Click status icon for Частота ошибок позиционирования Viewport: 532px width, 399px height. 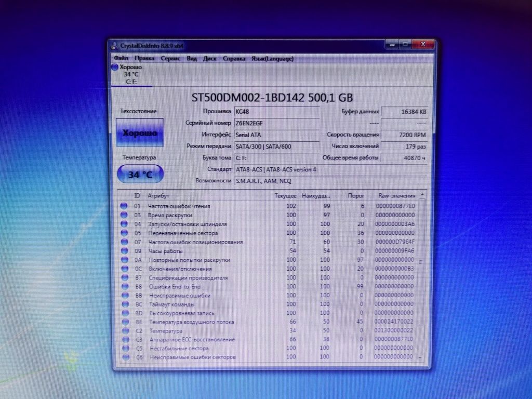point(125,242)
